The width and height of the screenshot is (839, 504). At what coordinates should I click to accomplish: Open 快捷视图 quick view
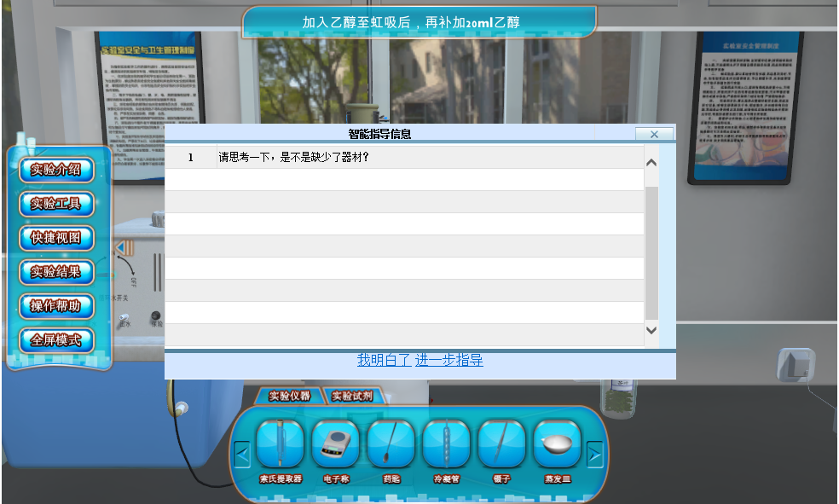coord(56,237)
